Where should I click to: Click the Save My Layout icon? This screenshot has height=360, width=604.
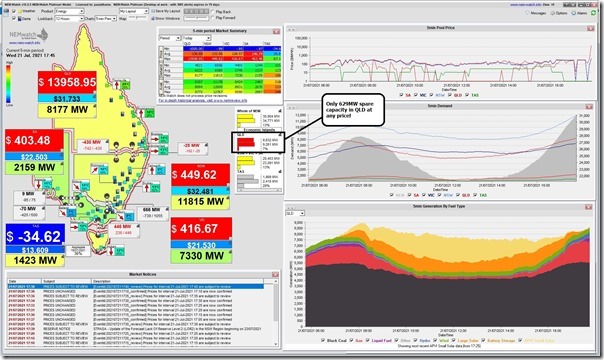(x=153, y=11)
